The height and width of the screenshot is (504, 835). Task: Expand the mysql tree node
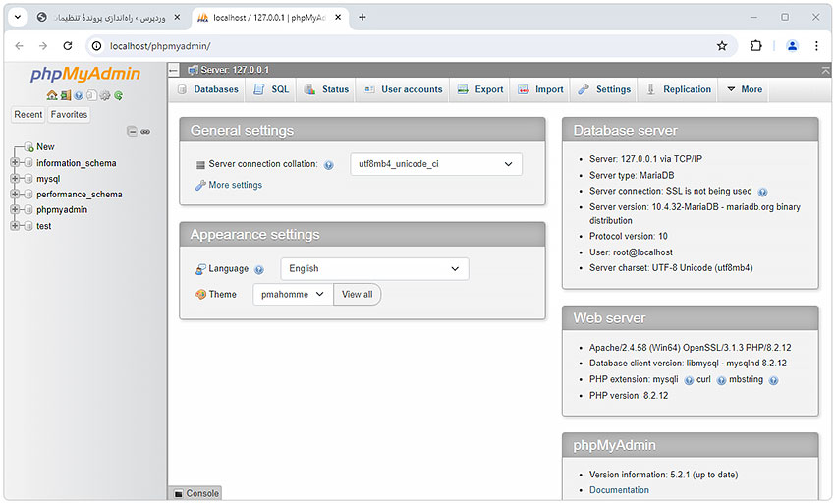coord(15,178)
